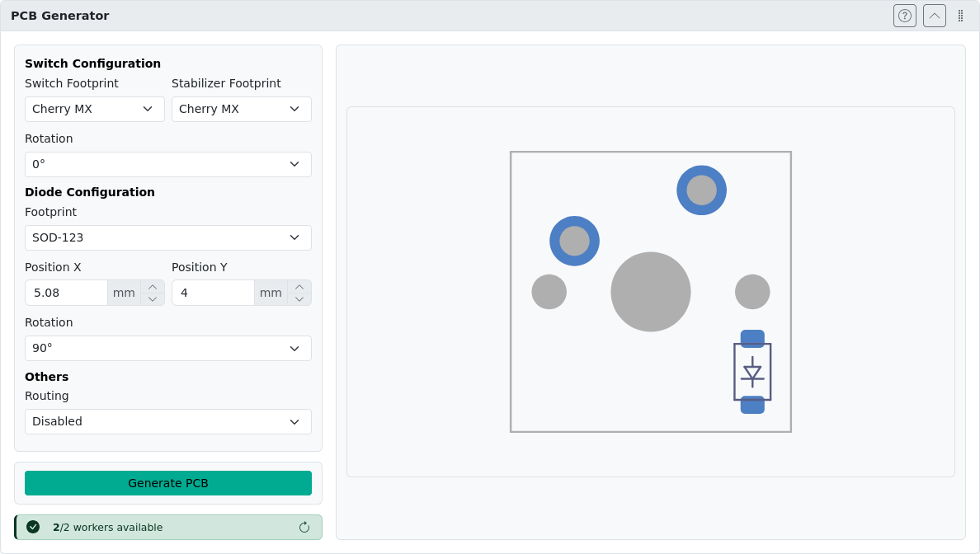Click the drag handle dots in title bar

coord(960,16)
